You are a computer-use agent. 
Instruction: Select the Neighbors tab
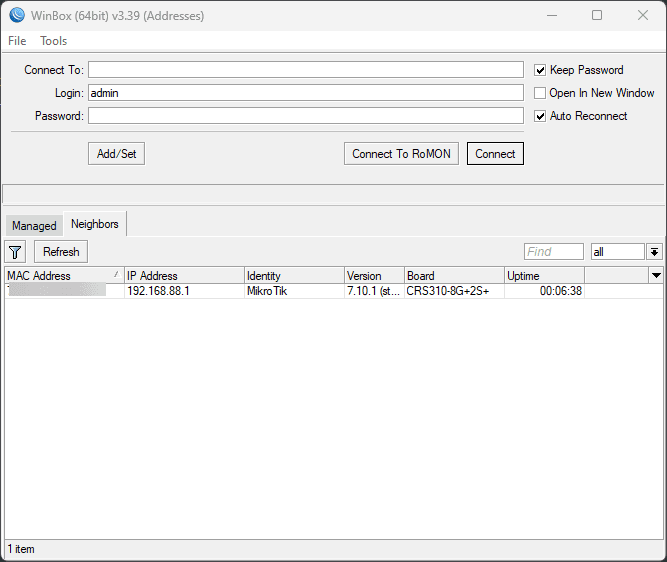coord(94,224)
